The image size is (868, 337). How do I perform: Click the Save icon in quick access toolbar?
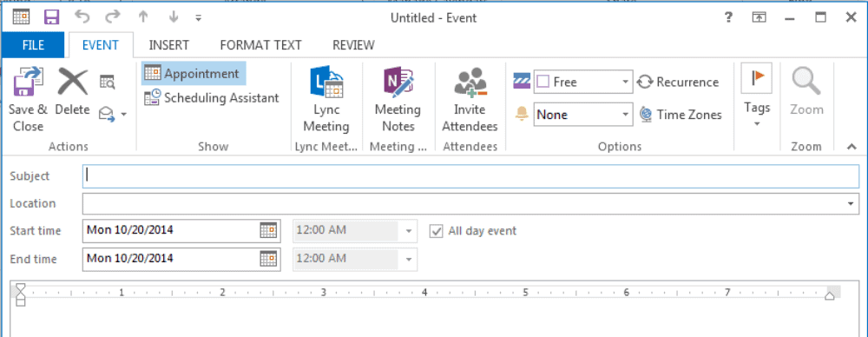52,17
